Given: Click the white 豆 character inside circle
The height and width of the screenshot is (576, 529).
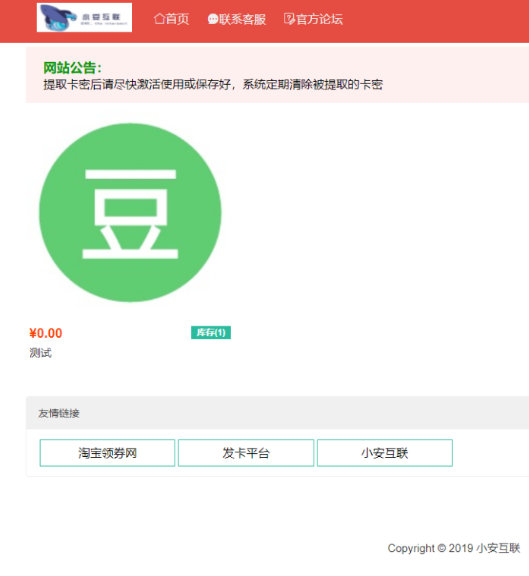Looking at the screenshot, I should coord(130,214).
